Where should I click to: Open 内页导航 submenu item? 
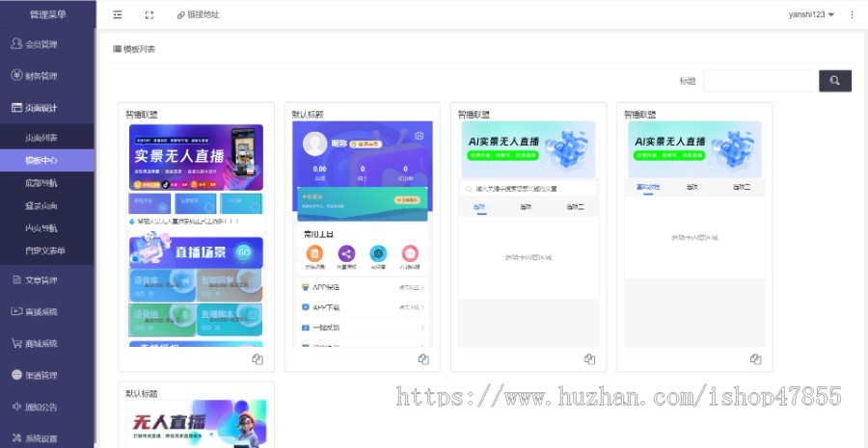click(47, 228)
